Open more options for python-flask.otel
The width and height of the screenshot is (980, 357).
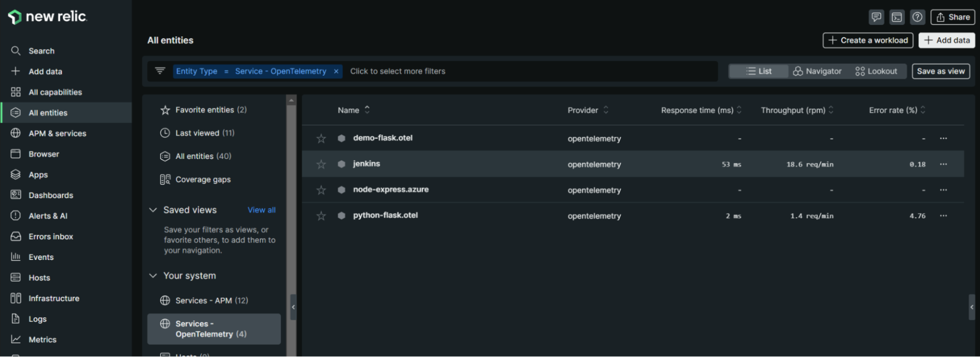click(943, 216)
